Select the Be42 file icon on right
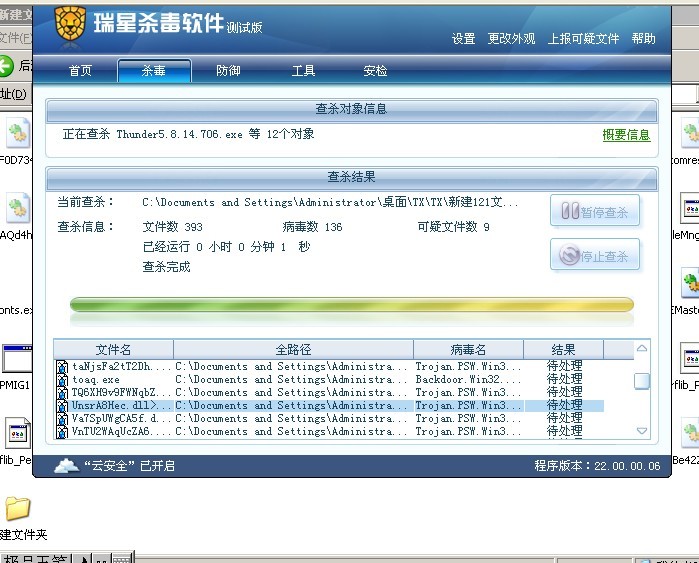Image resolution: width=699 pixels, height=563 pixels. tap(690, 433)
